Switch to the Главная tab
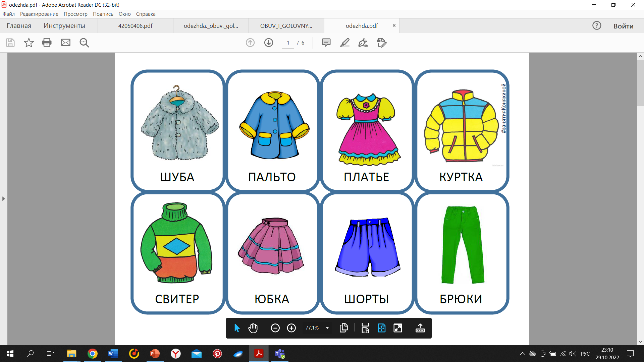The image size is (644, 362). pyautogui.click(x=19, y=26)
